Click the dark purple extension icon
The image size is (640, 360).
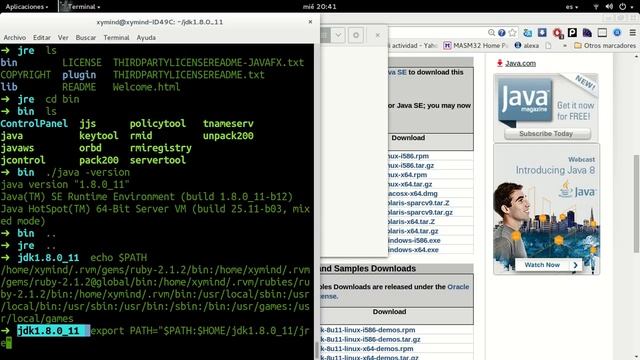point(587,33)
